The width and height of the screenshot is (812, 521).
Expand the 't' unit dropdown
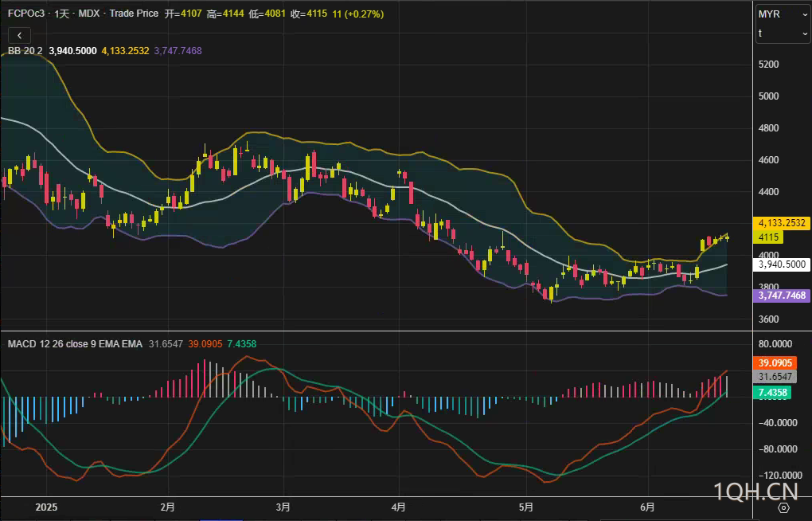(x=783, y=33)
